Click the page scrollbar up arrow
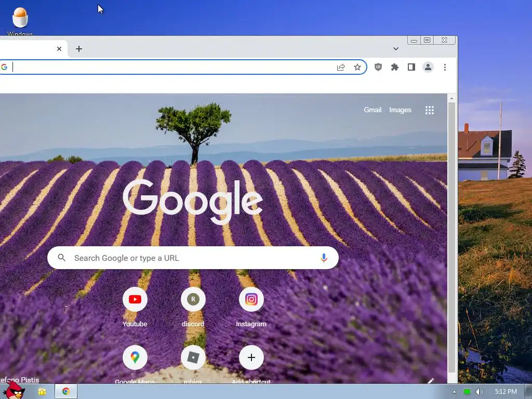 (x=451, y=98)
